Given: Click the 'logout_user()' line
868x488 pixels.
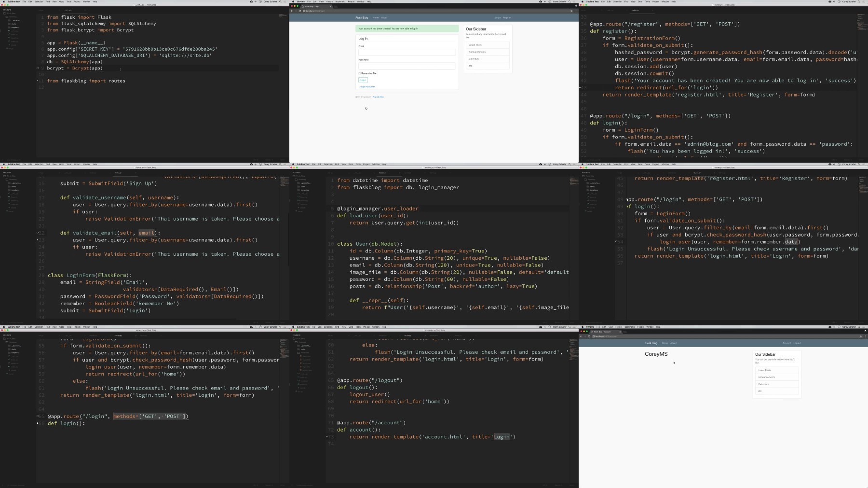Looking at the screenshot, I should [x=370, y=394].
